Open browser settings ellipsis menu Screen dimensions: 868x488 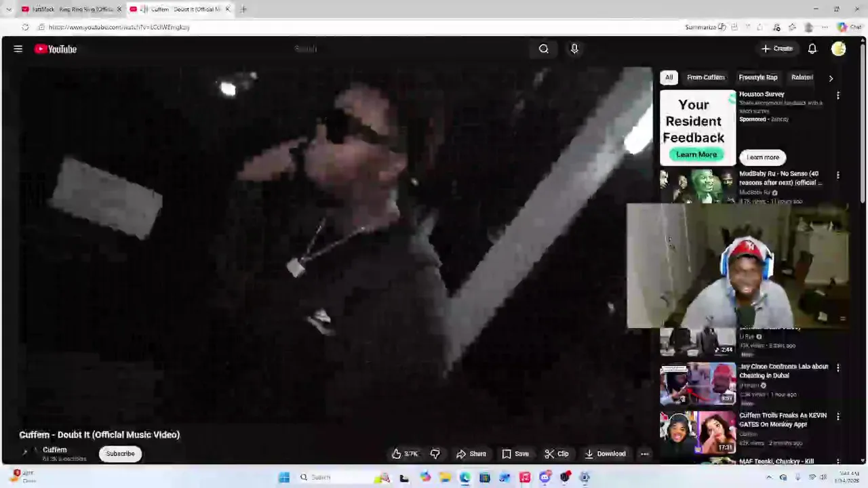(x=825, y=27)
